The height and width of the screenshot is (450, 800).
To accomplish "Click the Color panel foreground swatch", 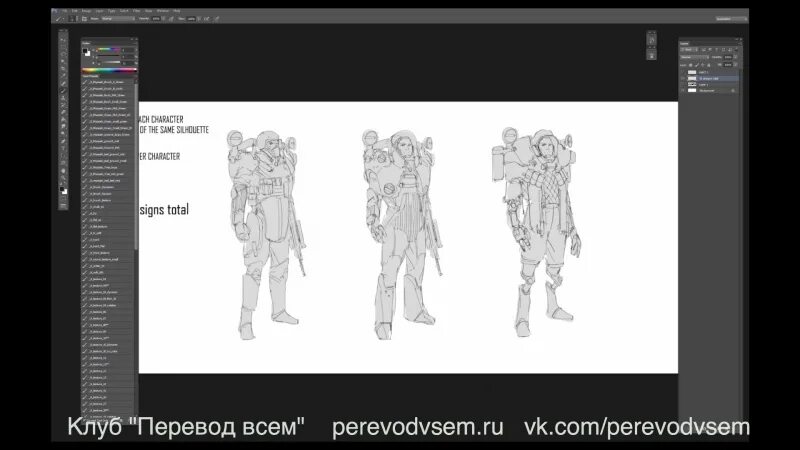I will [x=85, y=51].
